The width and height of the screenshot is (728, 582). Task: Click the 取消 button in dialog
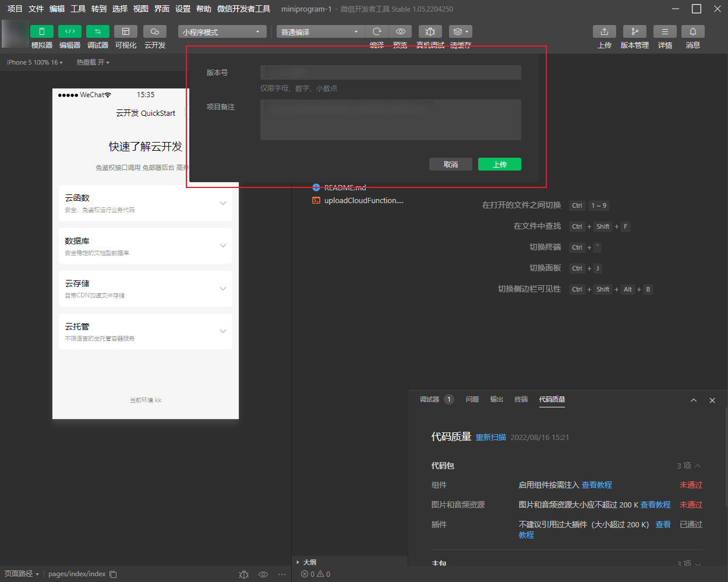click(451, 164)
